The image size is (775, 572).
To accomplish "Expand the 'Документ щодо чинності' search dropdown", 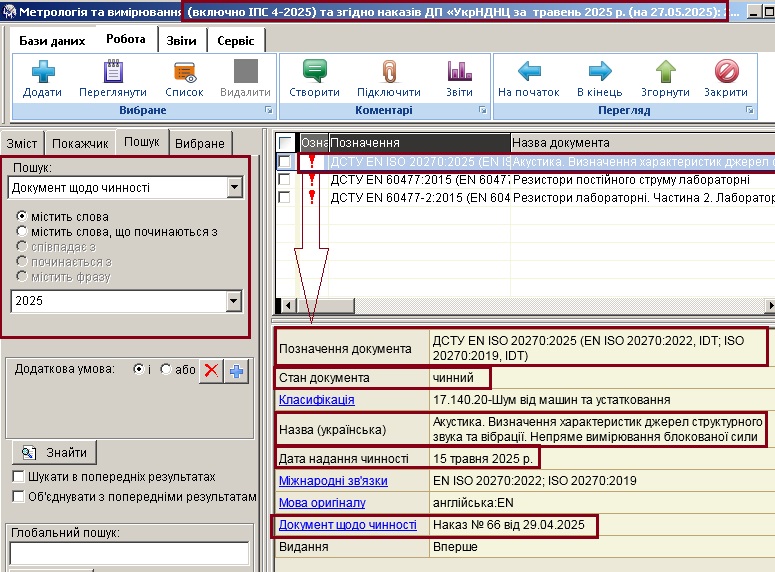I will [x=234, y=187].
